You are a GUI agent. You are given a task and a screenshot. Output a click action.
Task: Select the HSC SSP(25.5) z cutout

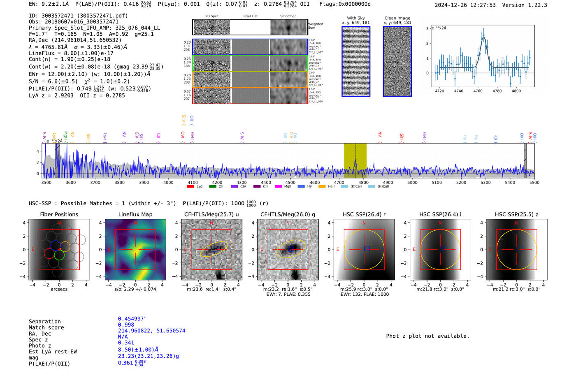pyautogui.click(x=517, y=249)
